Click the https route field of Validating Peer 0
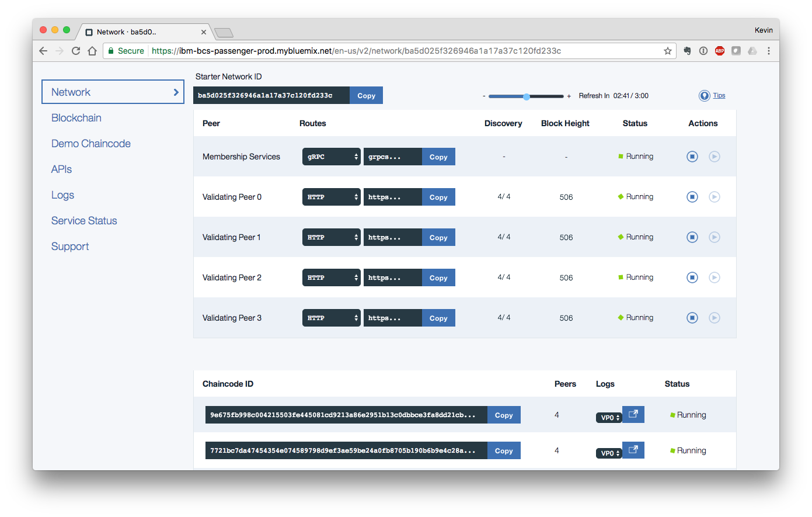 393,197
